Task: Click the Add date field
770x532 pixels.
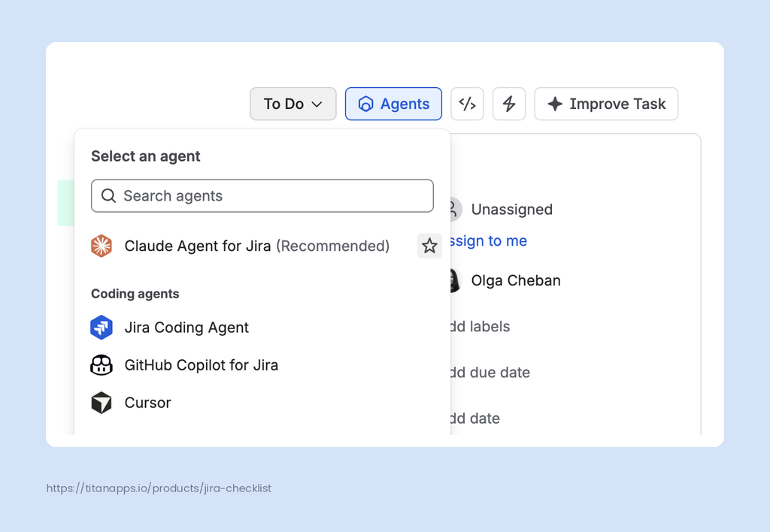Action: [x=475, y=418]
